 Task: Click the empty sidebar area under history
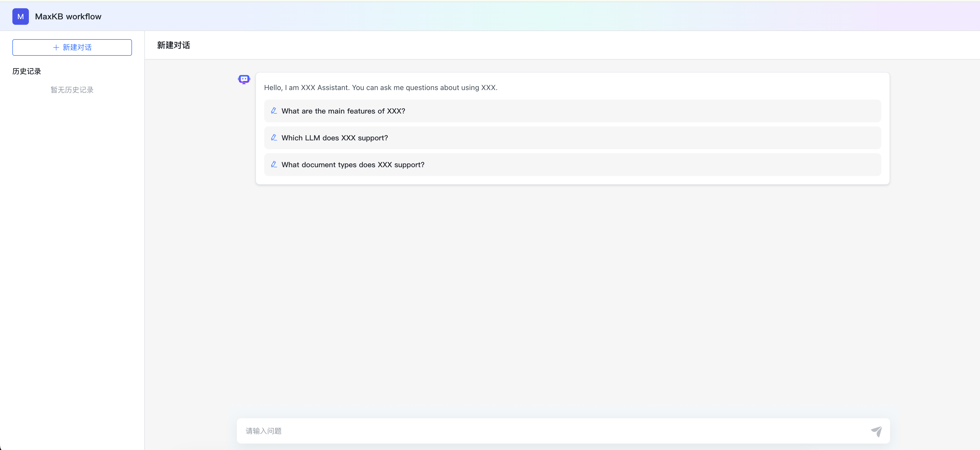[x=72, y=247]
